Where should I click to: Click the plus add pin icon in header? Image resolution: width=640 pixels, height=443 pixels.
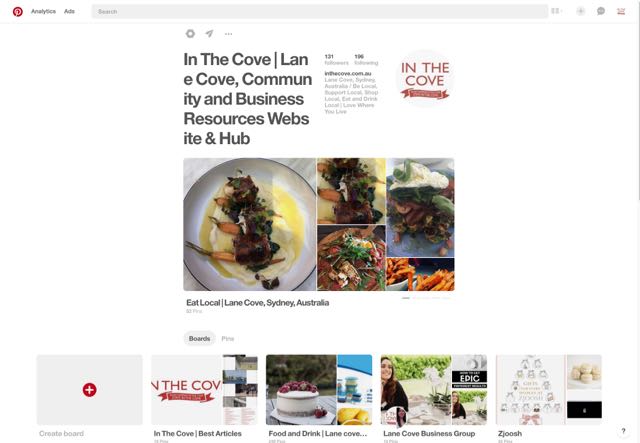580,11
